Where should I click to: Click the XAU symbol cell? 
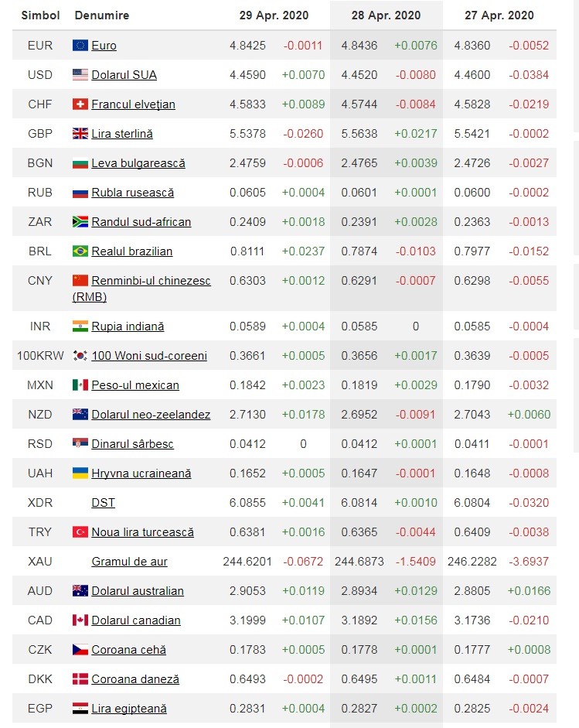point(40,562)
